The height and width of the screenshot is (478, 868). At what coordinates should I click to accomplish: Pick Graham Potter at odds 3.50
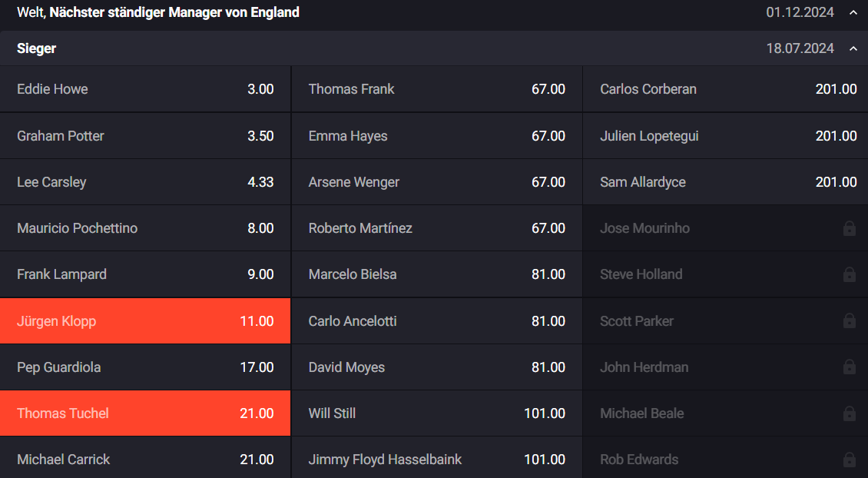pyautogui.click(x=145, y=136)
